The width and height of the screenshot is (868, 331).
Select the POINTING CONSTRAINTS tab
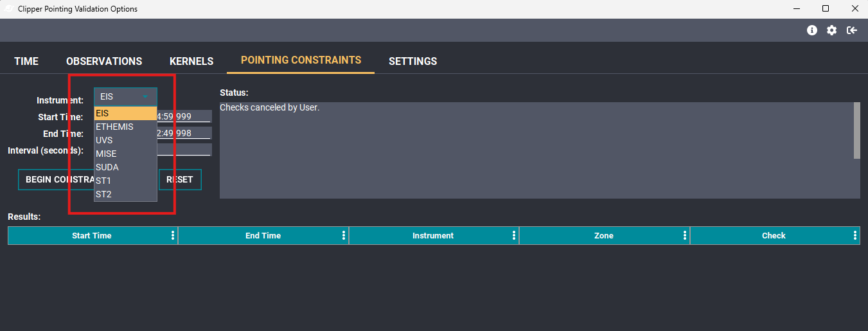tap(301, 60)
